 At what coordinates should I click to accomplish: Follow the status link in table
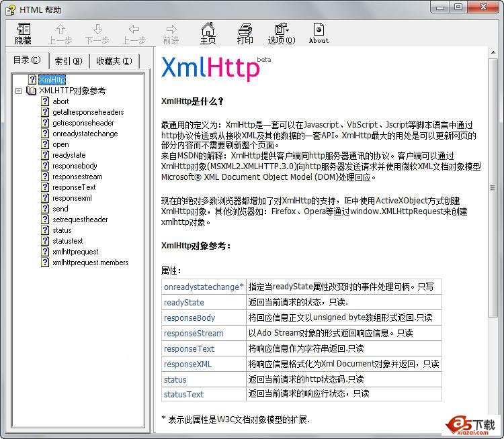[175, 379]
